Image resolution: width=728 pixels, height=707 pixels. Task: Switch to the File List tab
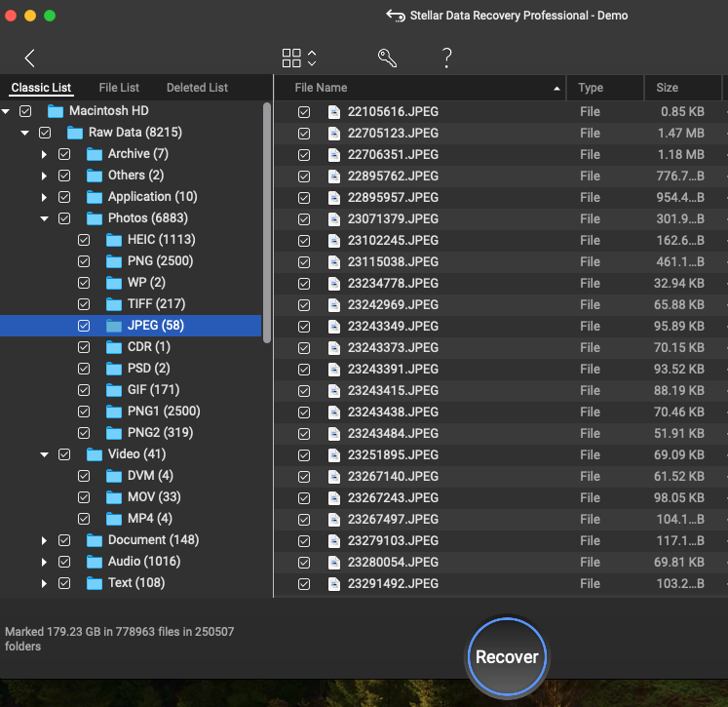coord(119,88)
